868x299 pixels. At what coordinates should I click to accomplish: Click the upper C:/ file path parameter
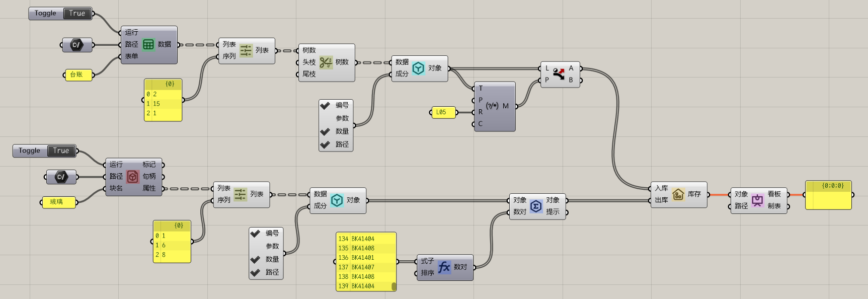(77, 45)
